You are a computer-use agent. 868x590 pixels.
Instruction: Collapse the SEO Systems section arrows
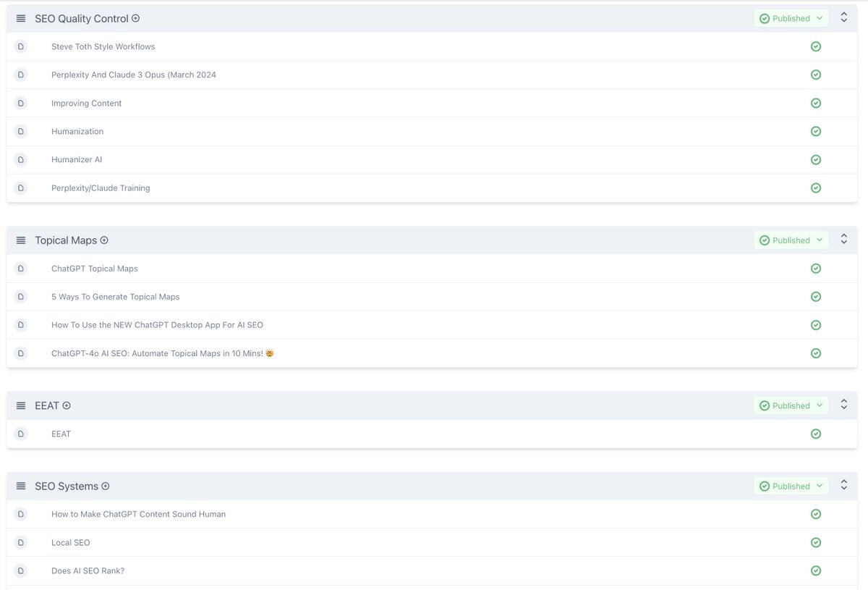click(x=843, y=486)
